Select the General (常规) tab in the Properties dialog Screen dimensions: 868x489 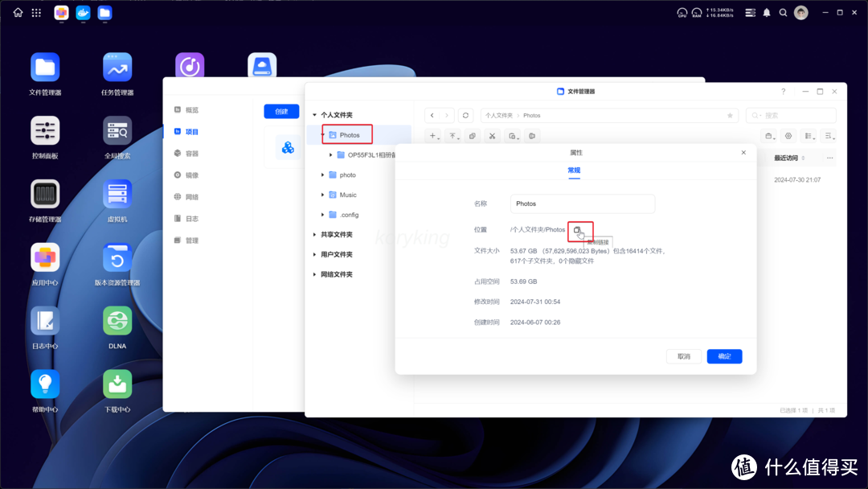coord(574,171)
